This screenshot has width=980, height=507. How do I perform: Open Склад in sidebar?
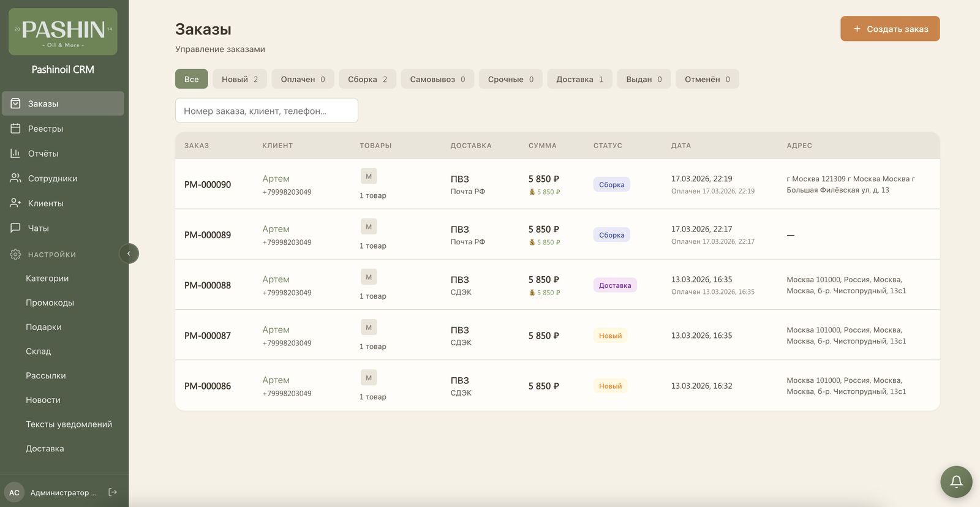[39, 351]
